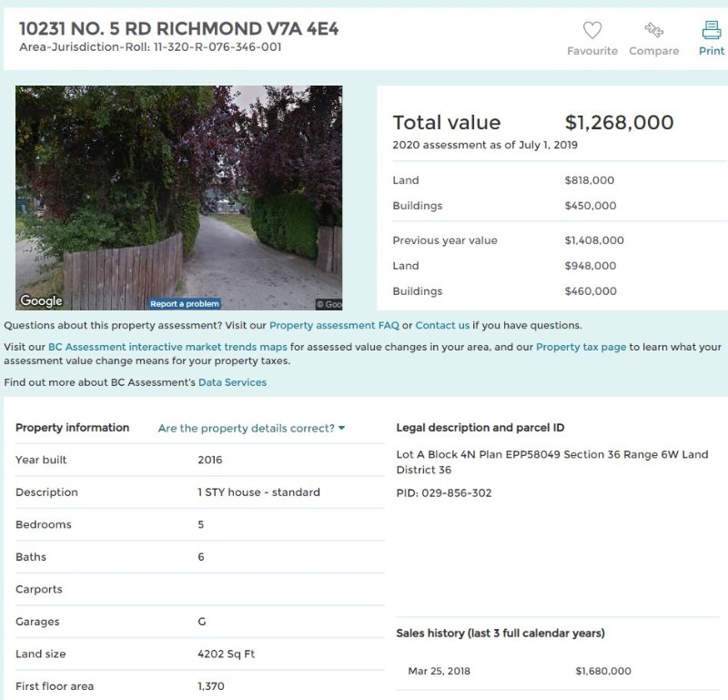Click the Favourite heart icon
728x700 pixels.
point(592,30)
